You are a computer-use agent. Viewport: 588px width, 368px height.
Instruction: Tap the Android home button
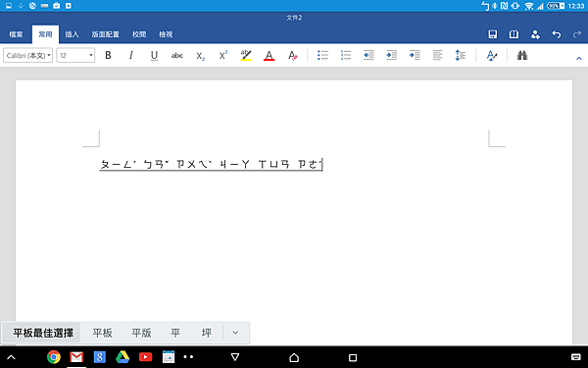[294, 357]
